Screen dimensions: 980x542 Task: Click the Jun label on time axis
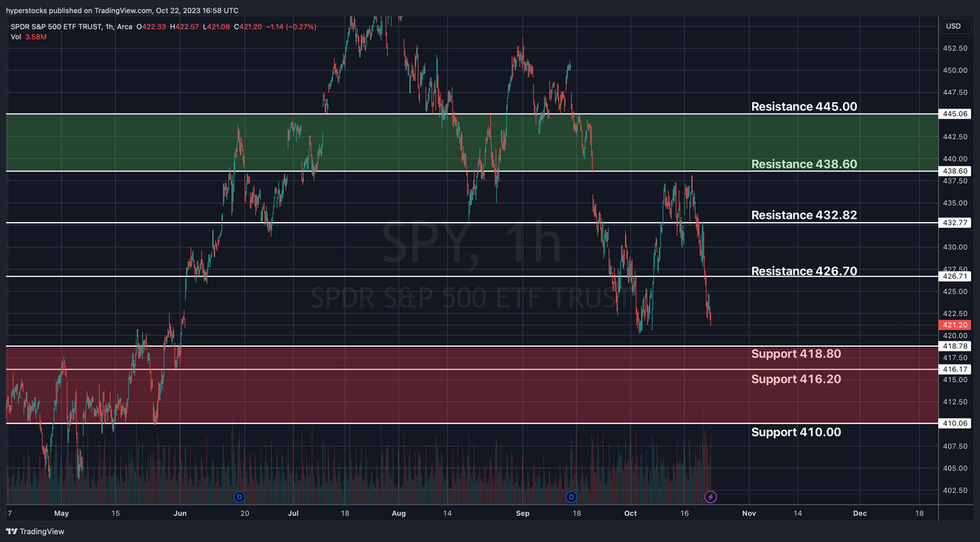point(180,513)
